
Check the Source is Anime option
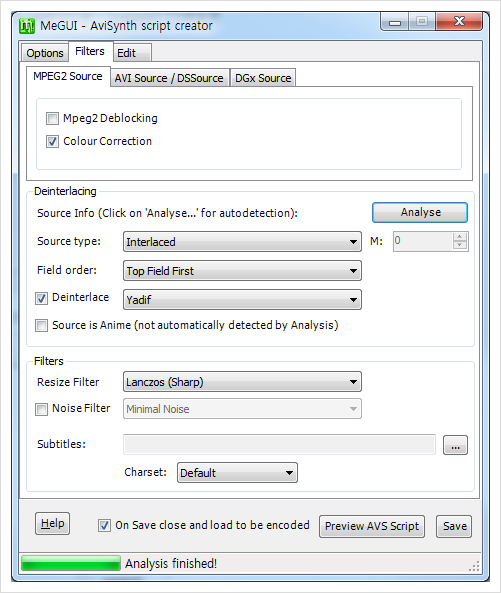click(41, 325)
